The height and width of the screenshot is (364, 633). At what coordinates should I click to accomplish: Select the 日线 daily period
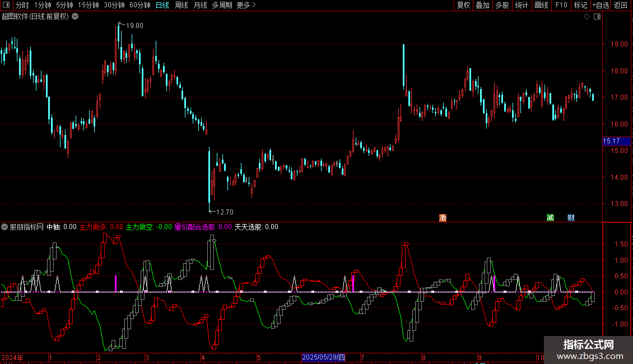162,5
